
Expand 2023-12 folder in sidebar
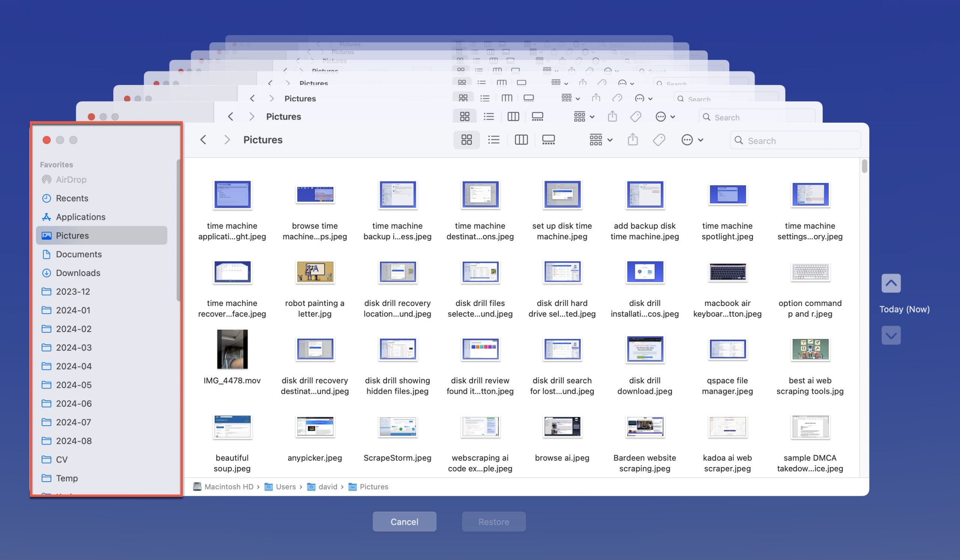tap(73, 291)
